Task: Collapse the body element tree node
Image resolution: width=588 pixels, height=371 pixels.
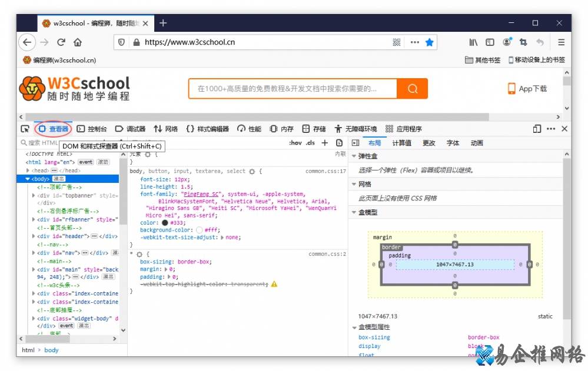Action: 28,179
